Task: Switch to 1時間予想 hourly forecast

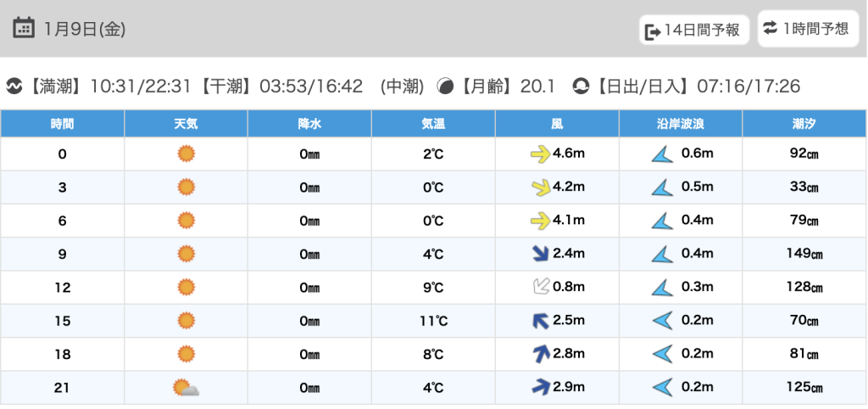Action: (804, 29)
